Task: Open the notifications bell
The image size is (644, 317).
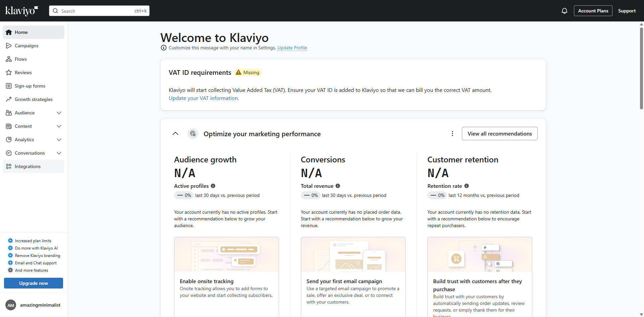Action: pos(565,11)
